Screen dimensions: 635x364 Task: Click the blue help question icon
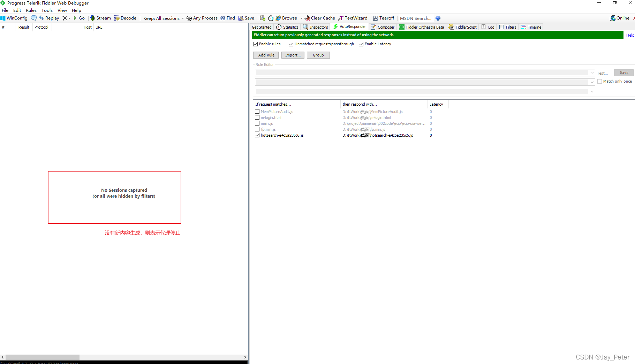438,18
